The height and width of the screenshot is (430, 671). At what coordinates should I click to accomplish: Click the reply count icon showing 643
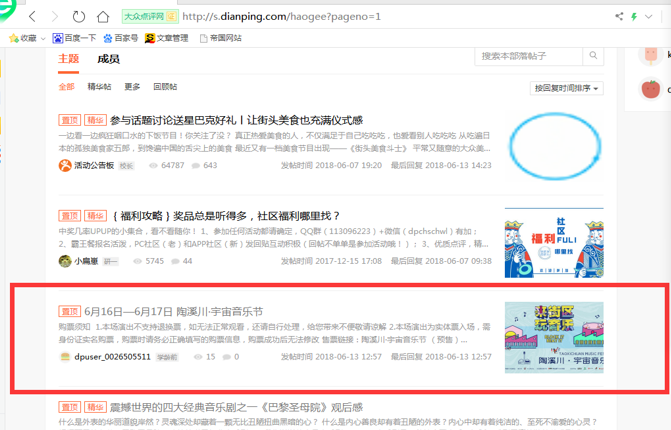[x=196, y=166]
